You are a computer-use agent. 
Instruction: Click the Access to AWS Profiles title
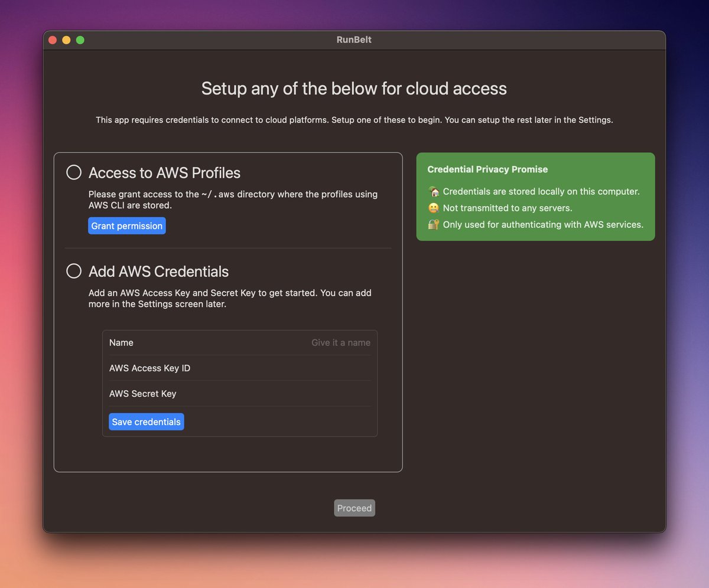coord(164,173)
